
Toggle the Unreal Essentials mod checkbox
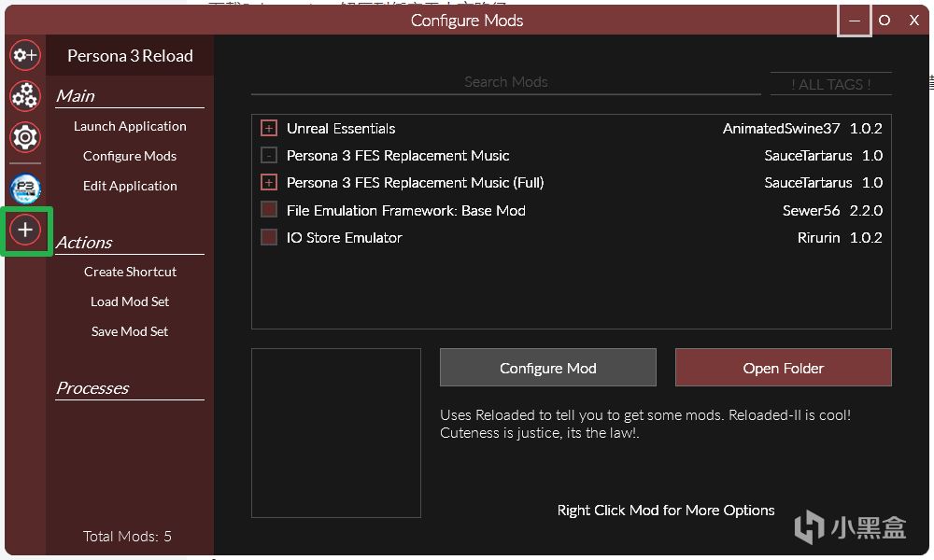(269, 128)
